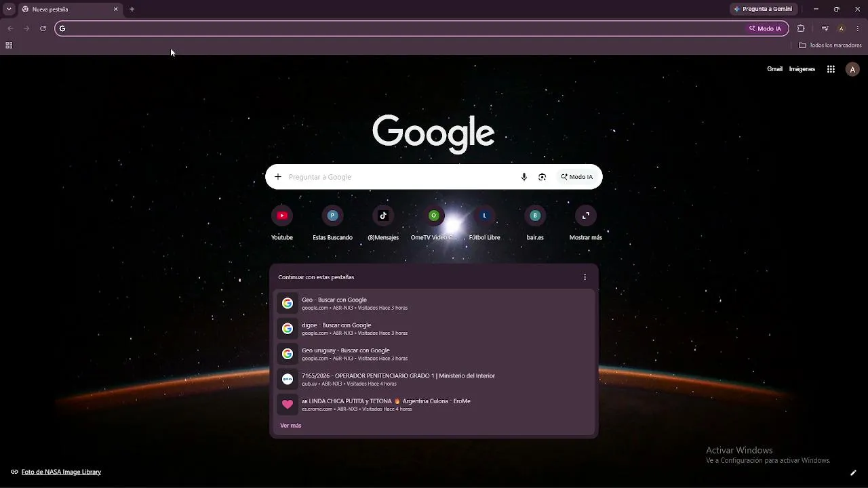Search by image with the Lens icon
The height and width of the screenshot is (488, 868).
tap(542, 177)
